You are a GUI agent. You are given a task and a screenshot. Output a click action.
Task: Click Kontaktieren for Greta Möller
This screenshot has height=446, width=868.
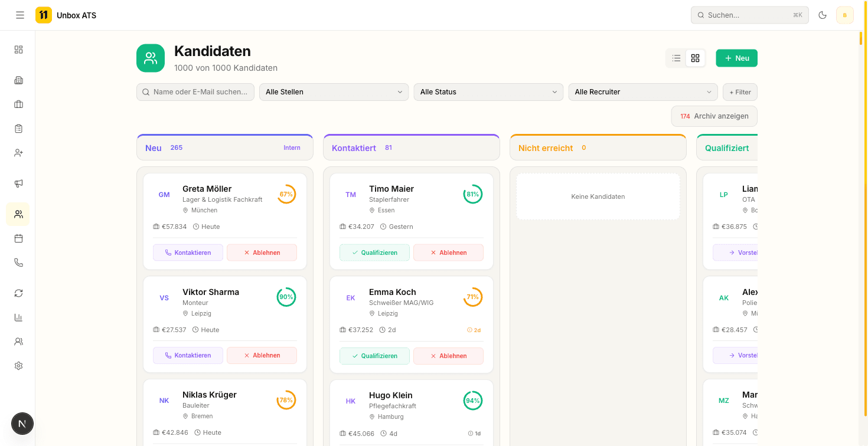(188, 252)
